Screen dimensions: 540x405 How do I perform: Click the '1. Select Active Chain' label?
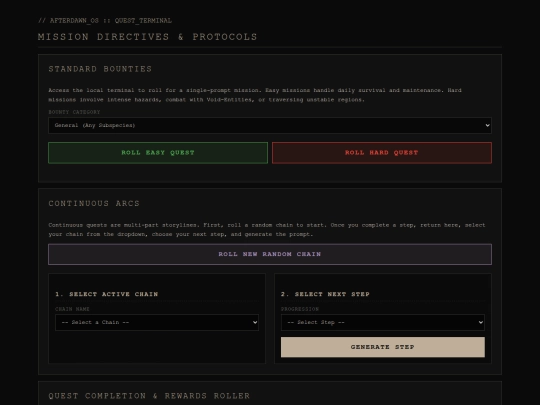106,294
